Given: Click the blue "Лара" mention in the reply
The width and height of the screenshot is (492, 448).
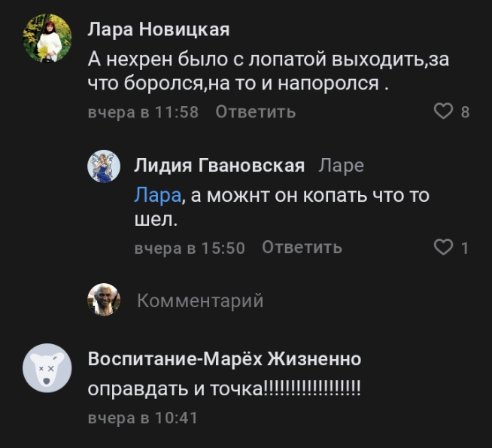Looking at the screenshot, I should (157, 195).
